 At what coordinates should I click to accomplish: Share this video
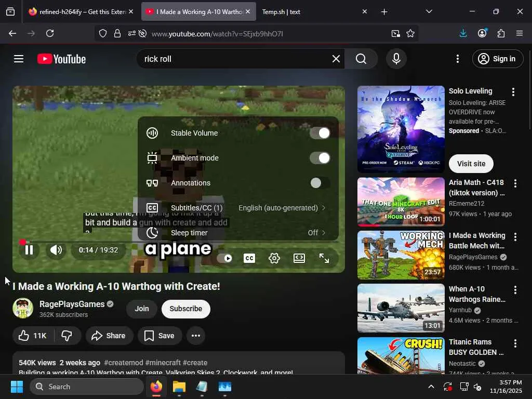click(x=109, y=336)
